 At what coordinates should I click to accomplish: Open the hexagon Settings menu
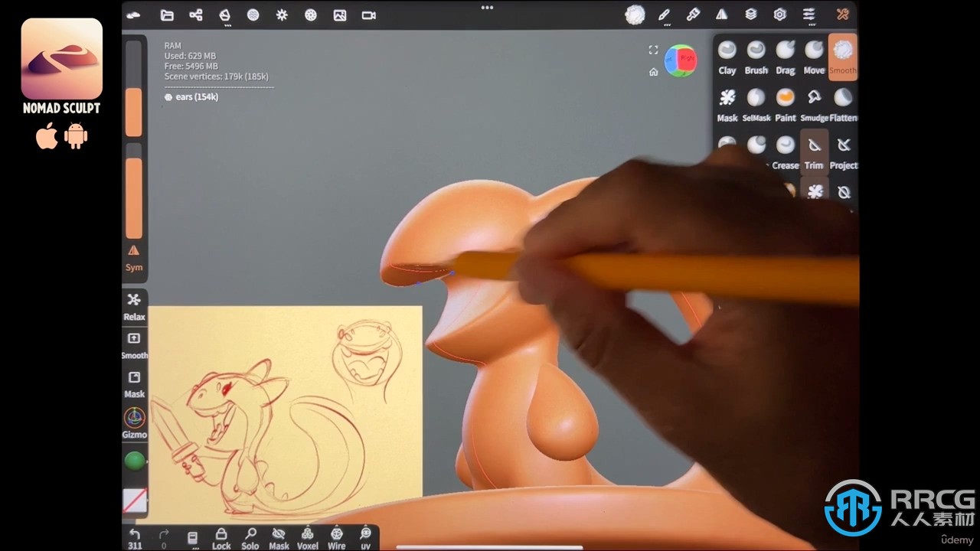(779, 15)
